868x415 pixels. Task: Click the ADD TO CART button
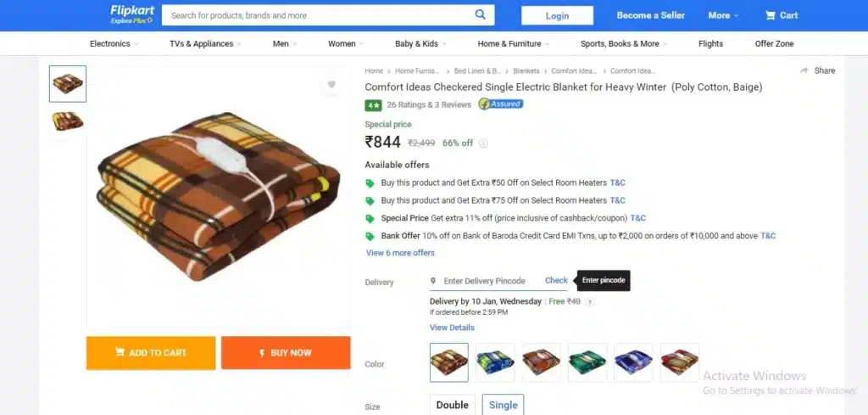pyautogui.click(x=151, y=353)
